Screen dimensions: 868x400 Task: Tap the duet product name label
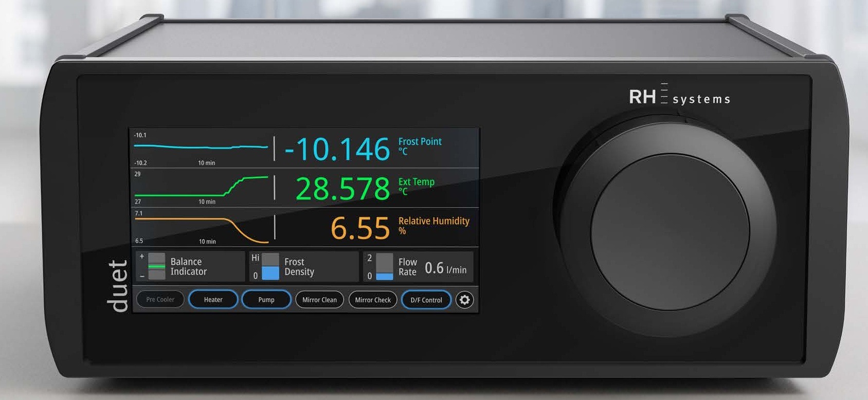118,286
